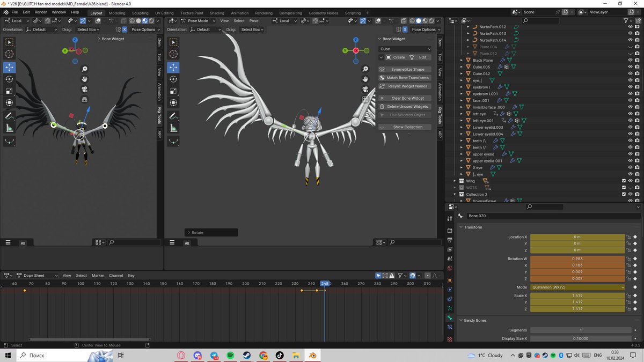Select the Annotate tool in left viewport toolbar

10,116
